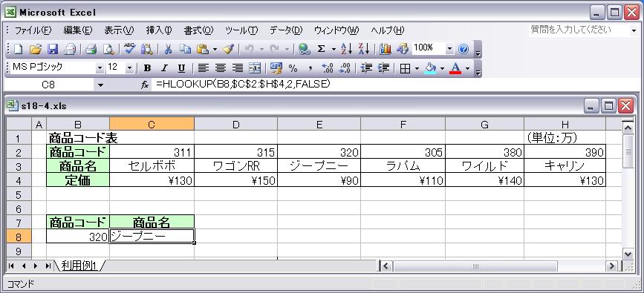Image resolution: width=644 pixels, height=293 pixels.
Task: Open the font size 12 dropdown
Action: point(130,68)
